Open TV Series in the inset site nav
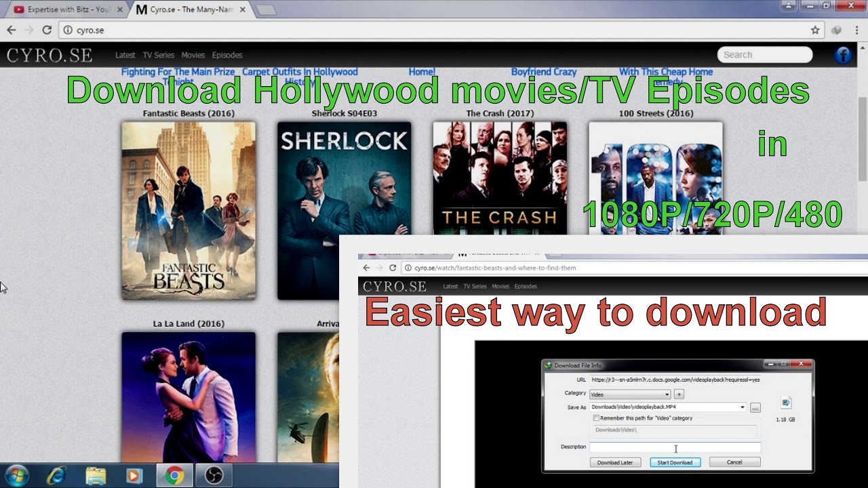This screenshot has height=488, width=868. coord(475,286)
